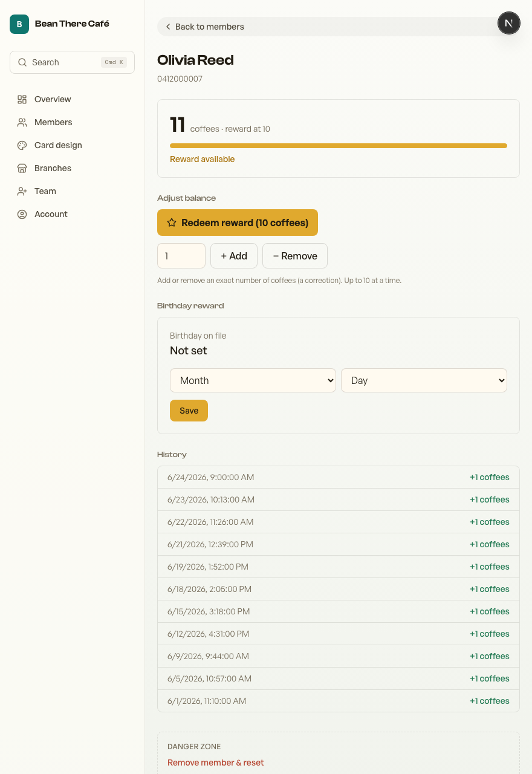Select history row 6/12/2026, 4:31:00 PM
The height and width of the screenshot is (774, 532).
click(x=339, y=634)
